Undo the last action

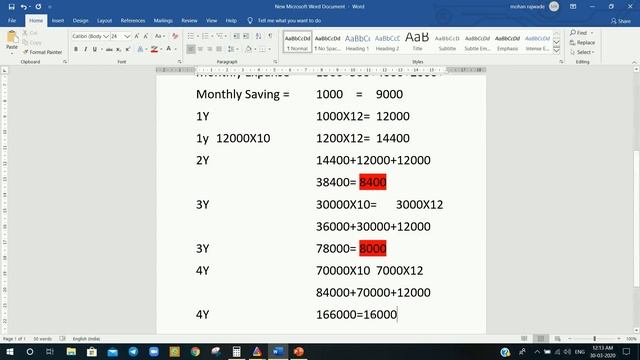click(24, 7)
